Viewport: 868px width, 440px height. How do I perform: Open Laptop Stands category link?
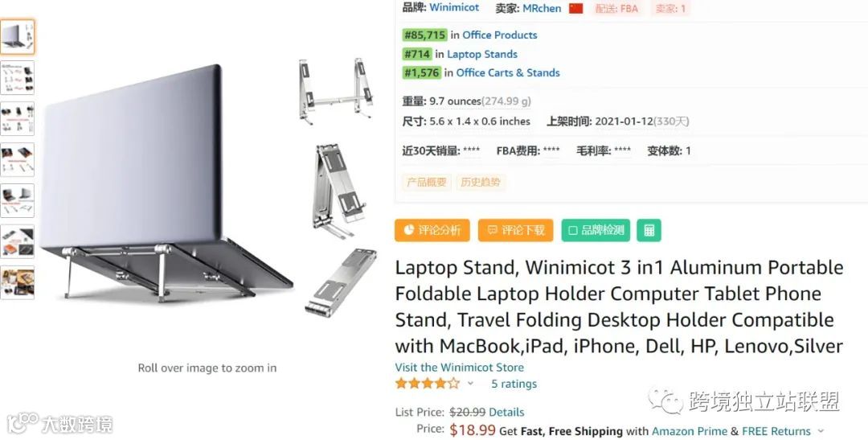click(482, 55)
